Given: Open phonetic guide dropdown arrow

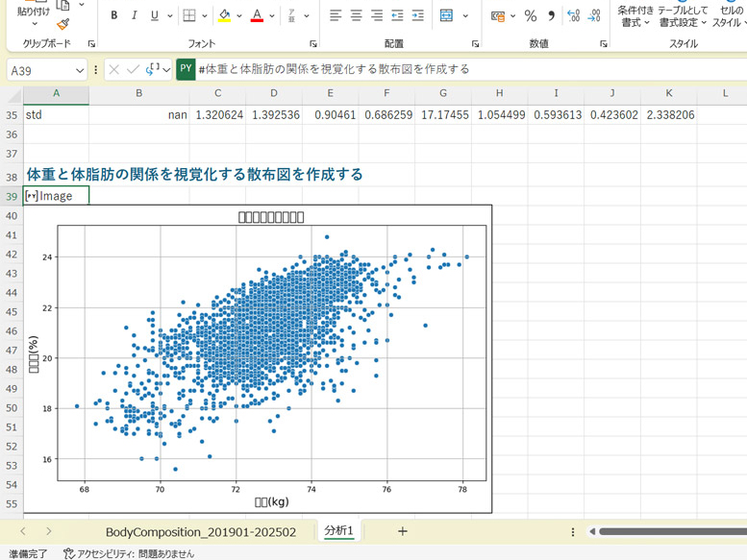Looking at the screenshot, I should tap(307, 16).
